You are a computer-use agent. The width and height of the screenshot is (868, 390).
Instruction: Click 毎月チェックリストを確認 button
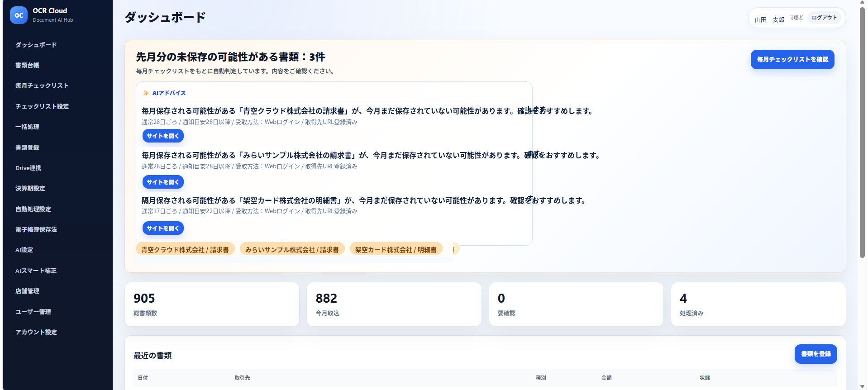click(792, 59)
